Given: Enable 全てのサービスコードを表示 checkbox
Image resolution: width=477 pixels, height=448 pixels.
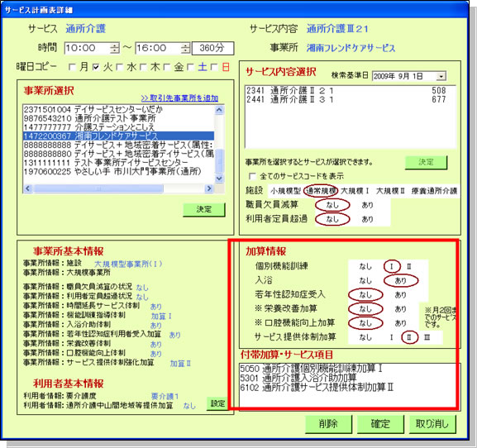Looking at the screenshot, I should tap(252, 176).
